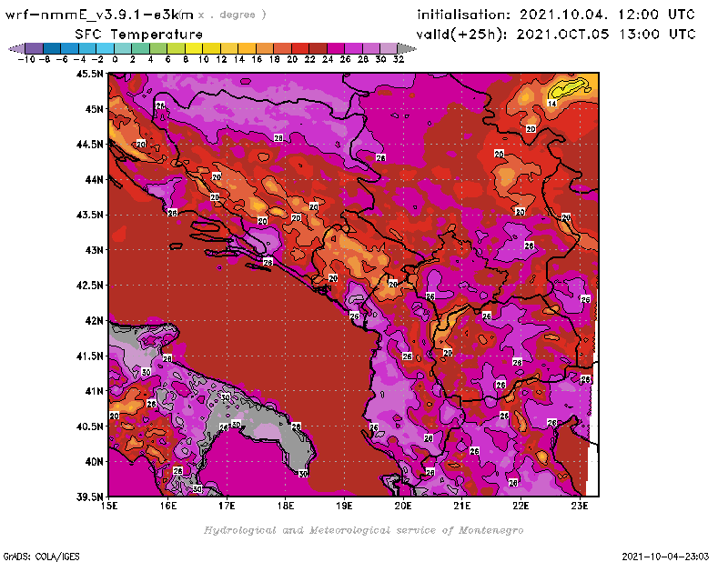Click the '32' value under the color bar

coord(399,60)
